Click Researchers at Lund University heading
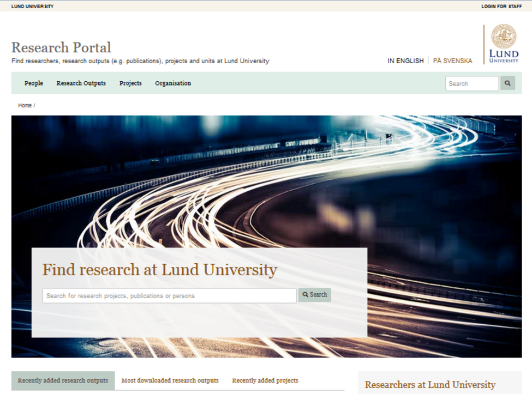Viewport: 532px width, 394px height. coord(430,385)
